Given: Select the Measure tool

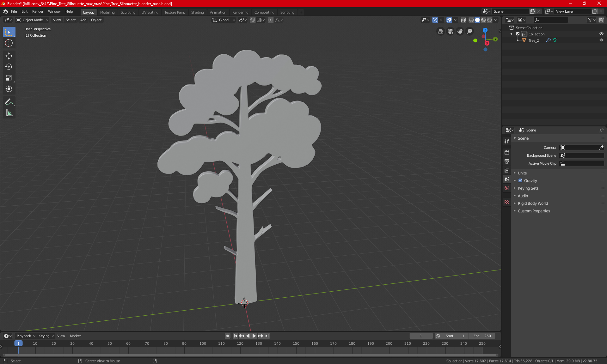Looking at the screenshot, I should [9, 113].
